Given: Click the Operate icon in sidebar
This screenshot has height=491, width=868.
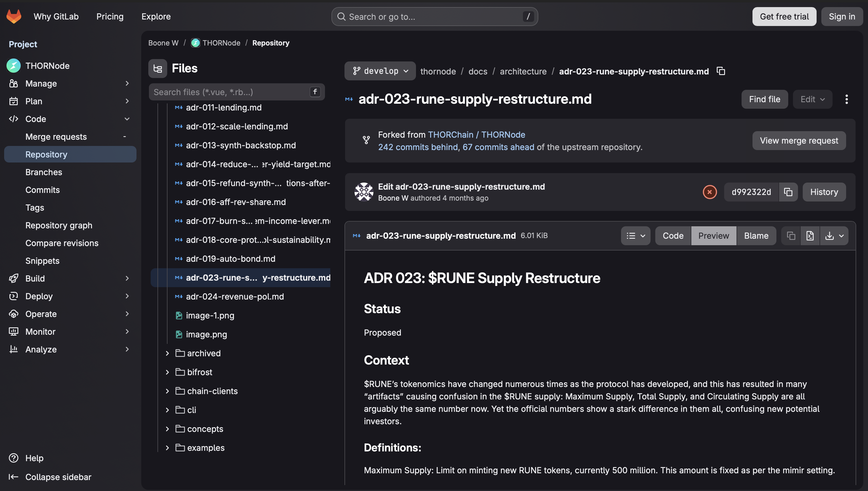Looking at the screenshot, I should click(14, 314).
